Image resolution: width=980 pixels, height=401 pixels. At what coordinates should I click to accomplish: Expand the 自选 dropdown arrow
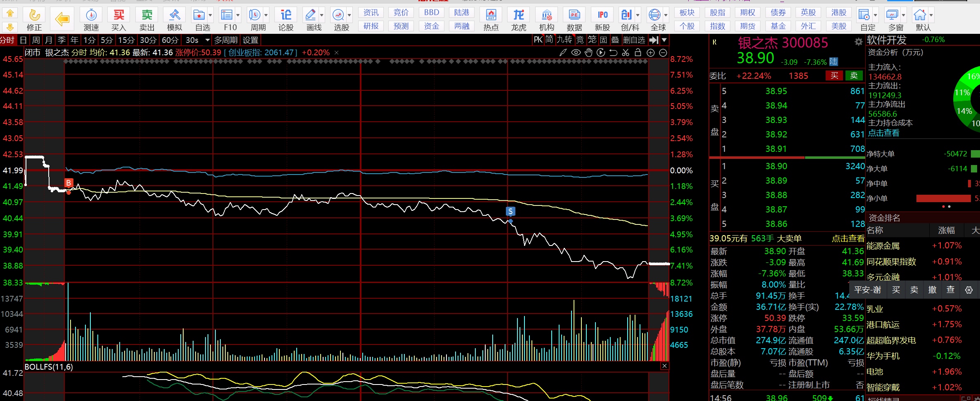tap(210, 15)
